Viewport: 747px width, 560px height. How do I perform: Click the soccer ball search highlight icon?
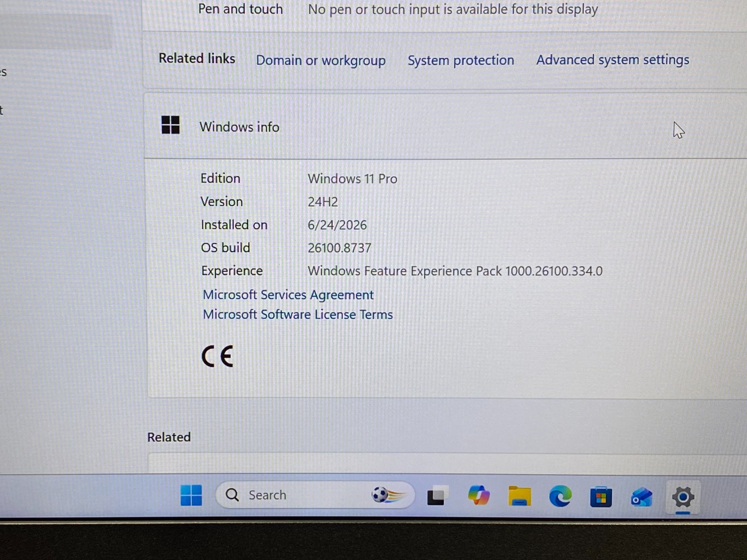pos(388,495)
